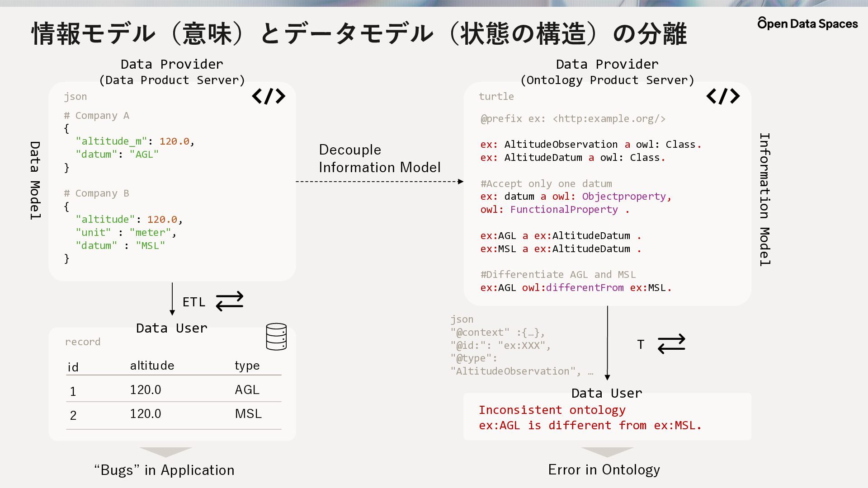Screen dimensions: 868x488
Task: Click the type column header
Action: coord(247,366)
